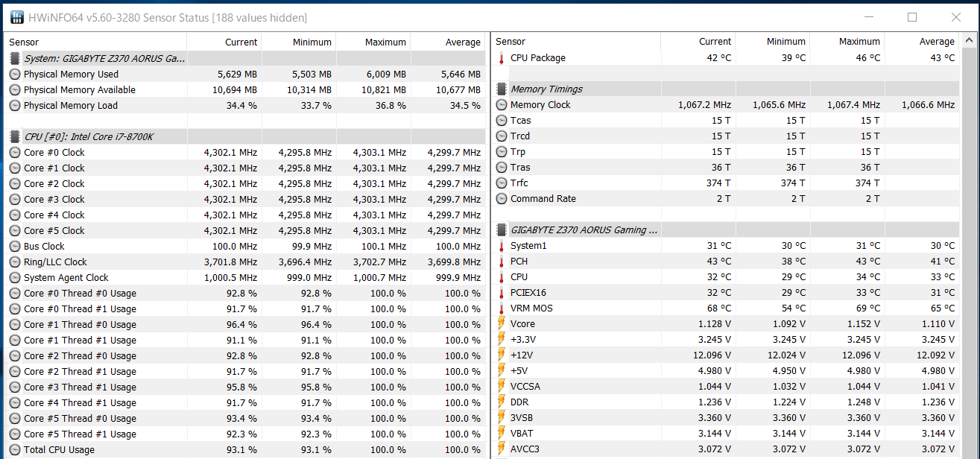Click the chip icon beside CPU [#0] Intel Core i7-8700K
Image resolution: width=980 pixels, height=459 pixels.
15,136
